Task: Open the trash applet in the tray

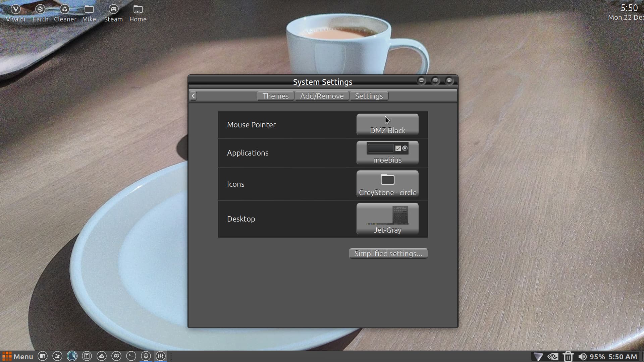Action: coord(568,357)
